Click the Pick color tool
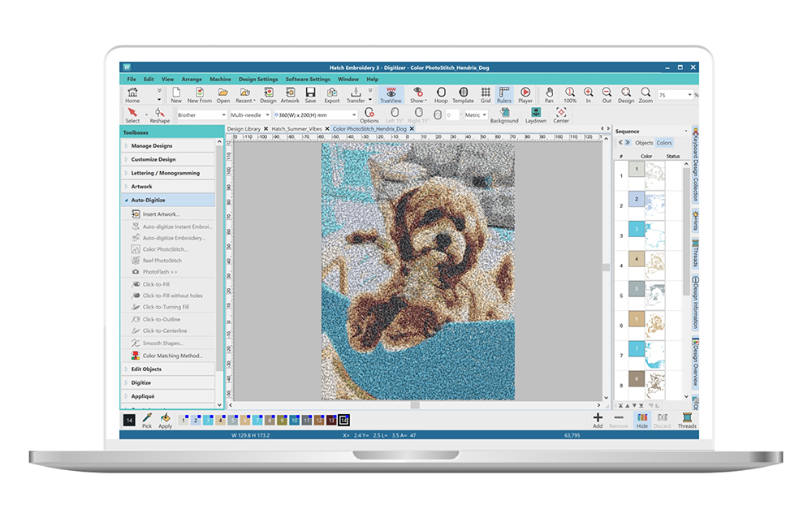The width and height of the screenshot is (812, 518). coord(147,420)
